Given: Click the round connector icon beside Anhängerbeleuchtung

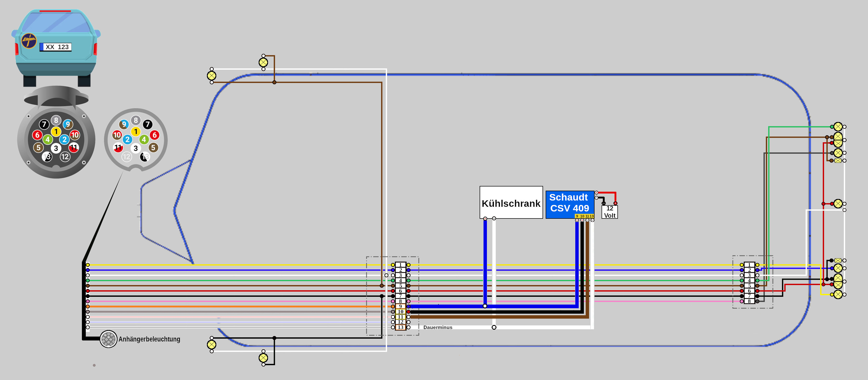Looking at the screenshot, I should (x=108, y=339).
